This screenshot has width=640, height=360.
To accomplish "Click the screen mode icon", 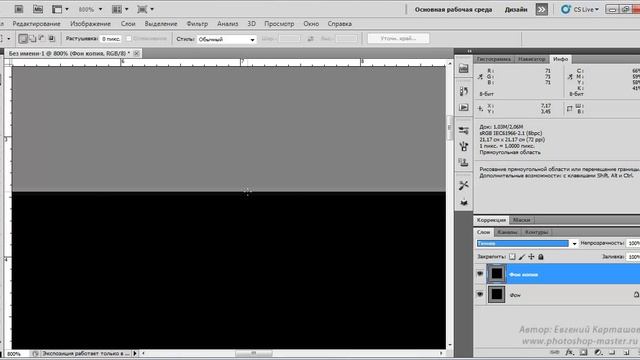I will pos(142,9).
